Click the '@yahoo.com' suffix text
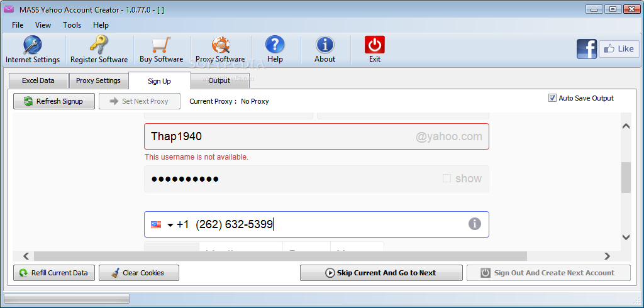The image size is (644, 308). [x=449, y=137]
